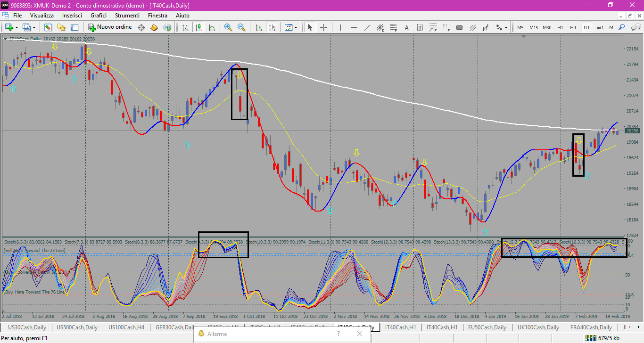The image size is (644, 343).
Task: Select the D1 timeframe button
Action: pos(586,27)
